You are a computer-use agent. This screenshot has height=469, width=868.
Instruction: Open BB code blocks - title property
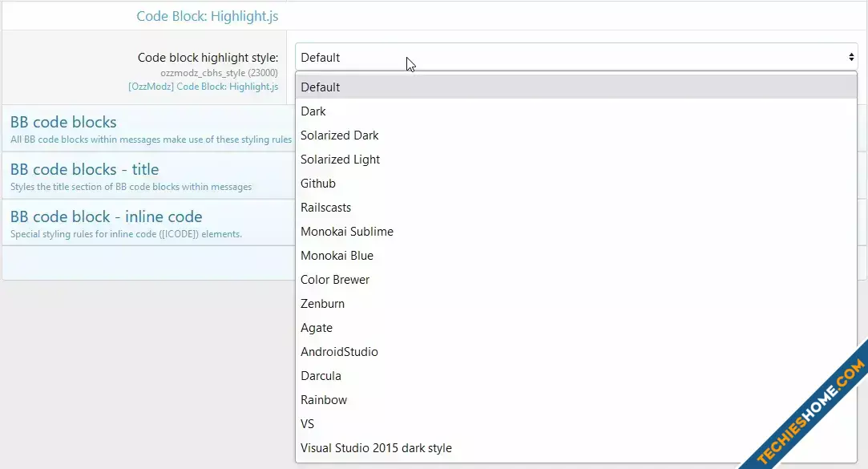tap(84, 169)
